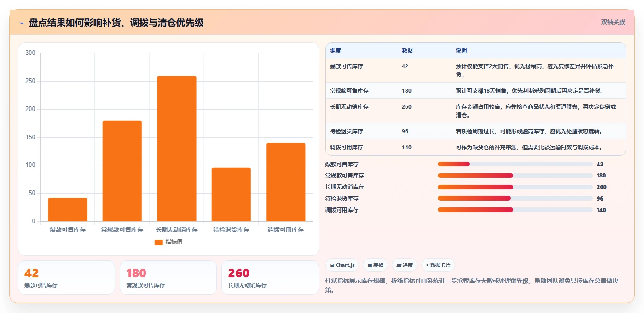Click the orange legend swatch for 指标值
Image resolution: width=644 pixels, height=313 pixels.
coord(158,242)
